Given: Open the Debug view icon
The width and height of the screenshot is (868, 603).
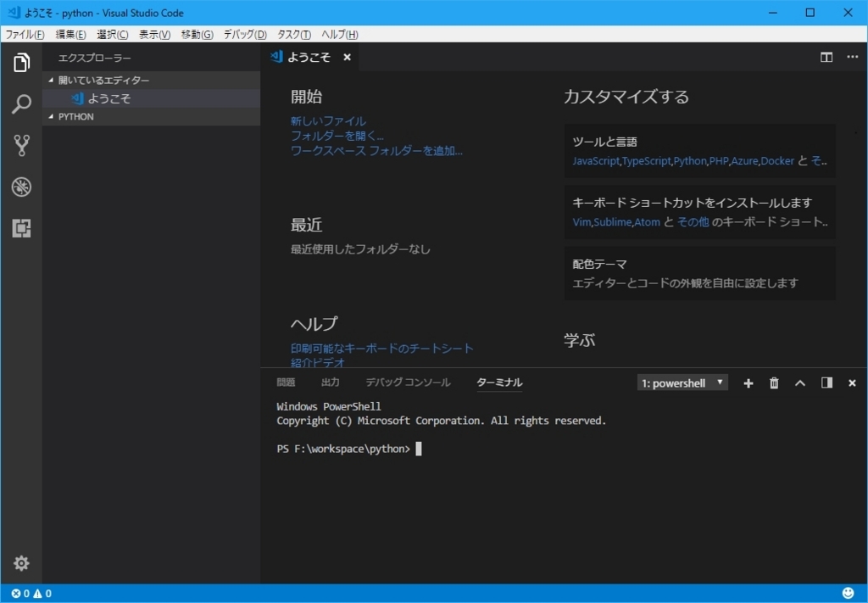Looking at the screenshot, I should (x=21, y=187).
